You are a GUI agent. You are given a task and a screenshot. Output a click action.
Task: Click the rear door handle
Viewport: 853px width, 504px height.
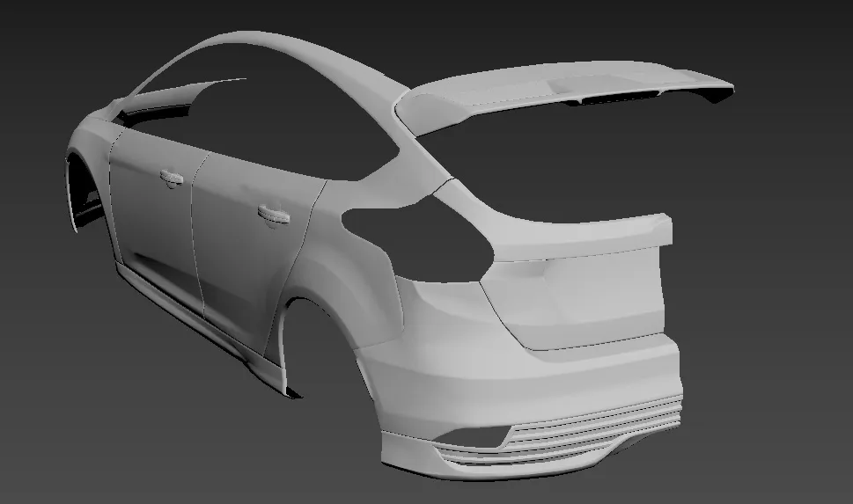click(x=273, y=214)
